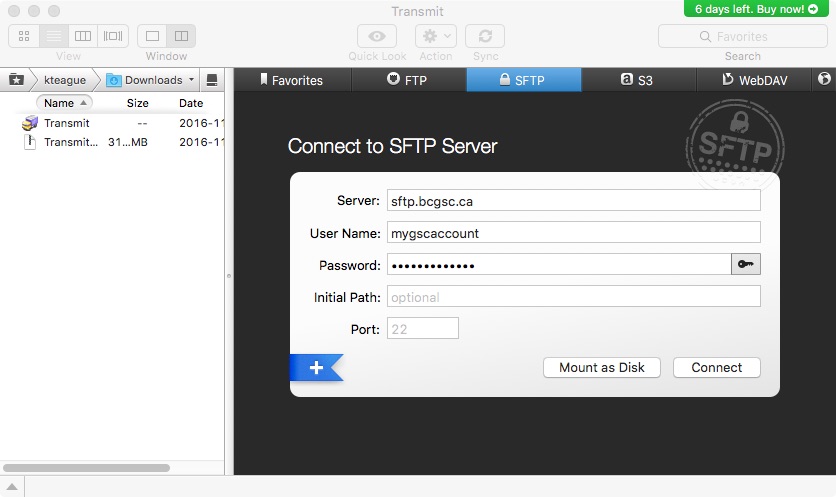Switch to icon grid view

24,36
